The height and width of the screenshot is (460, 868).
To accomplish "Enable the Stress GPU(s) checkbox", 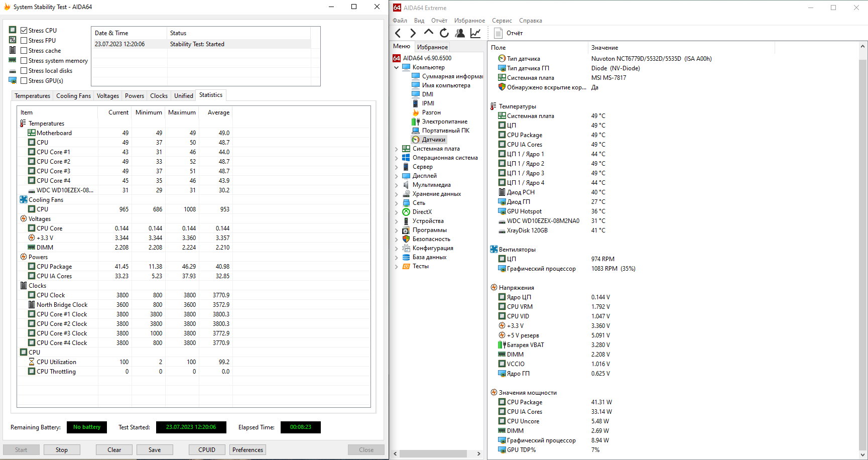I will tap(24, 81).
